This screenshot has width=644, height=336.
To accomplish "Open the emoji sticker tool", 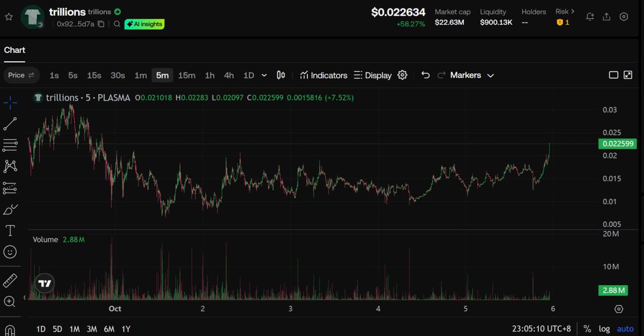I will tap(10, 252).
